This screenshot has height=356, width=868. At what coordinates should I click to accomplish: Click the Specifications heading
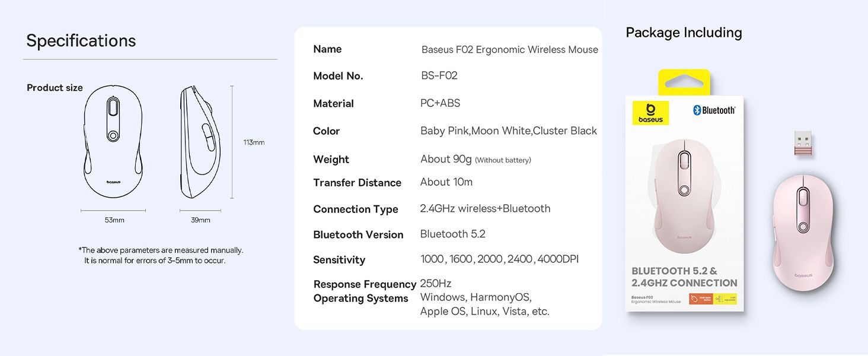81,41
